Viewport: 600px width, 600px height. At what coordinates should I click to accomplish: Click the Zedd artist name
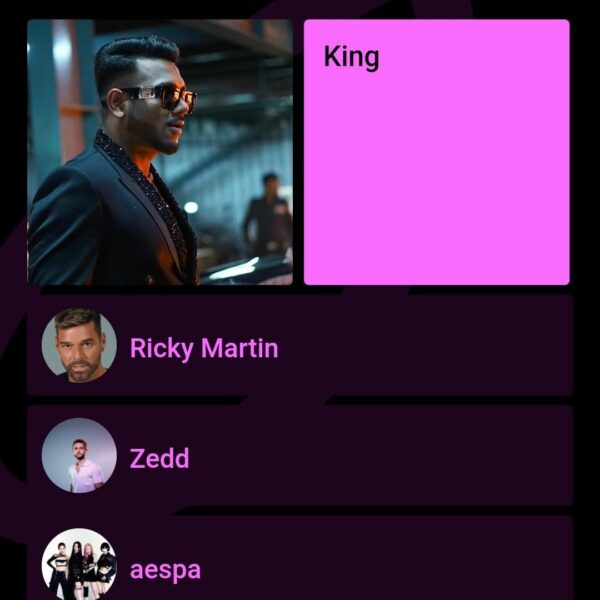[160, 458]
